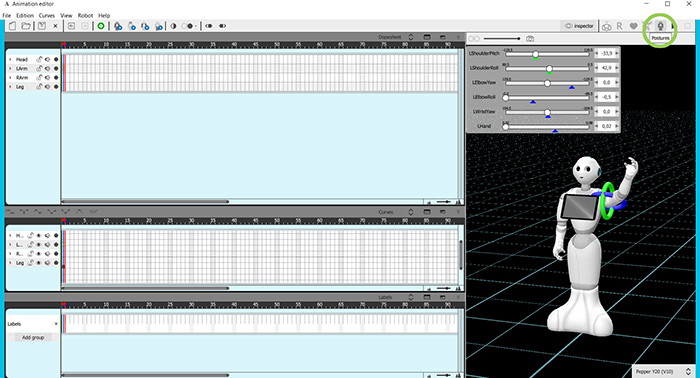Toggle visibility eye of L.. curve row
The width and height of the screenshot is (700, 378).
(x=39, y=245)
